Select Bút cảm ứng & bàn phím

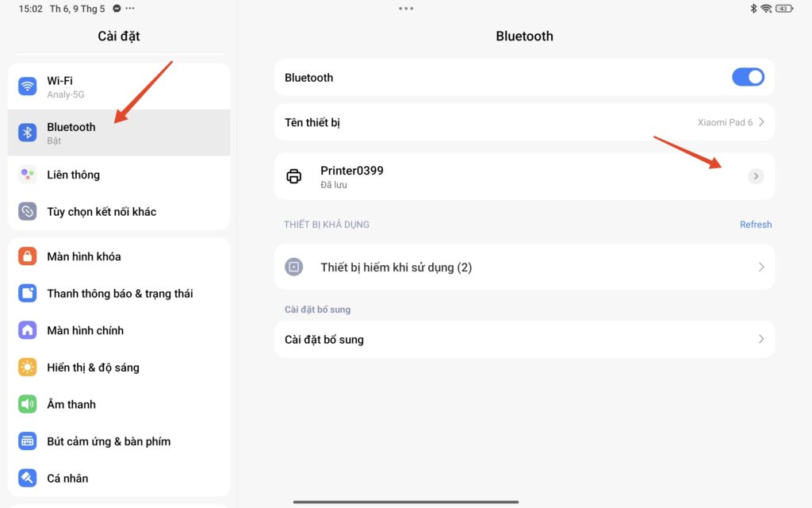119,441
